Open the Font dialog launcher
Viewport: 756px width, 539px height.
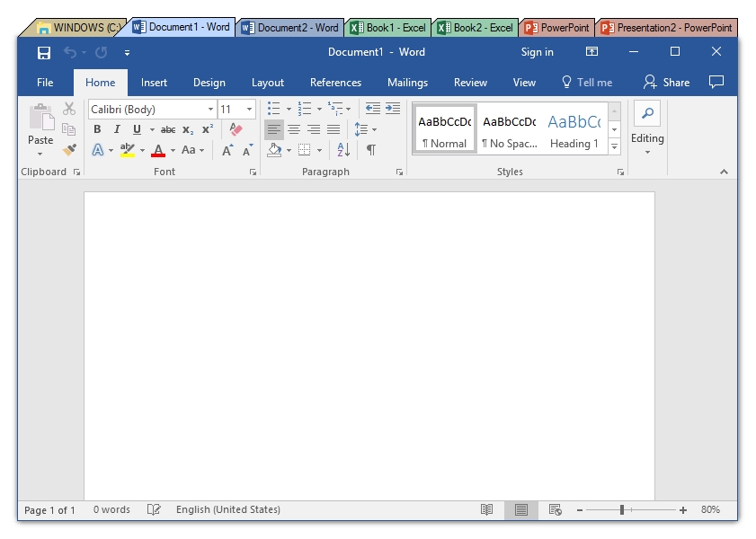[253, 172]
